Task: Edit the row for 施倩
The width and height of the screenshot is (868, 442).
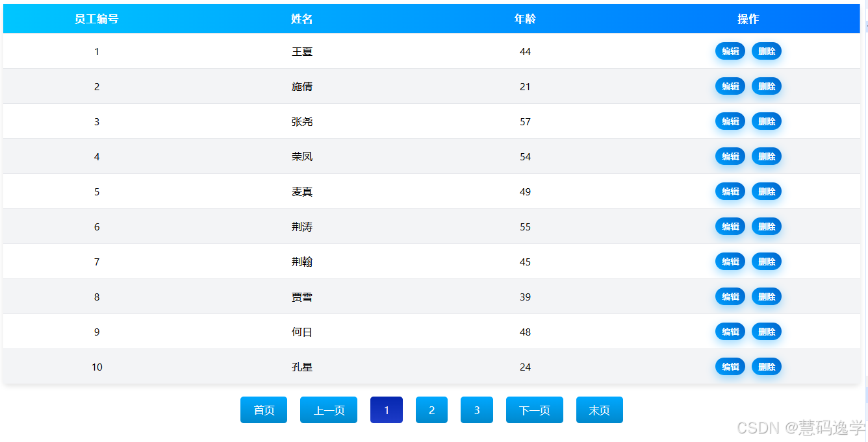Action: 730,86
